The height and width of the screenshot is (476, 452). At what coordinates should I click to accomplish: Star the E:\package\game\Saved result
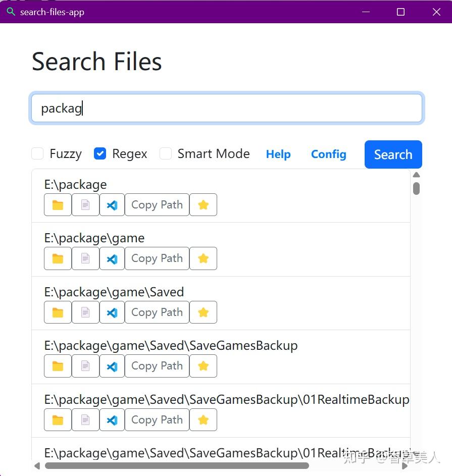204,312
